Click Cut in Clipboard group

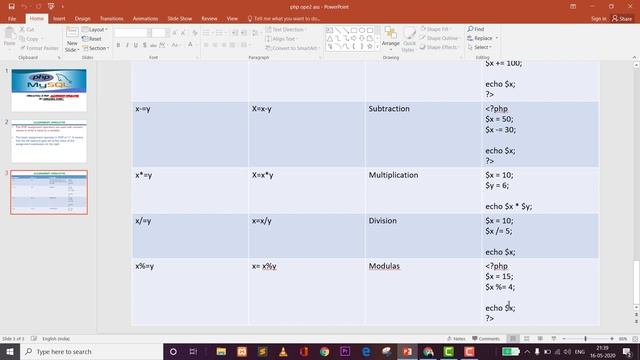27,30
